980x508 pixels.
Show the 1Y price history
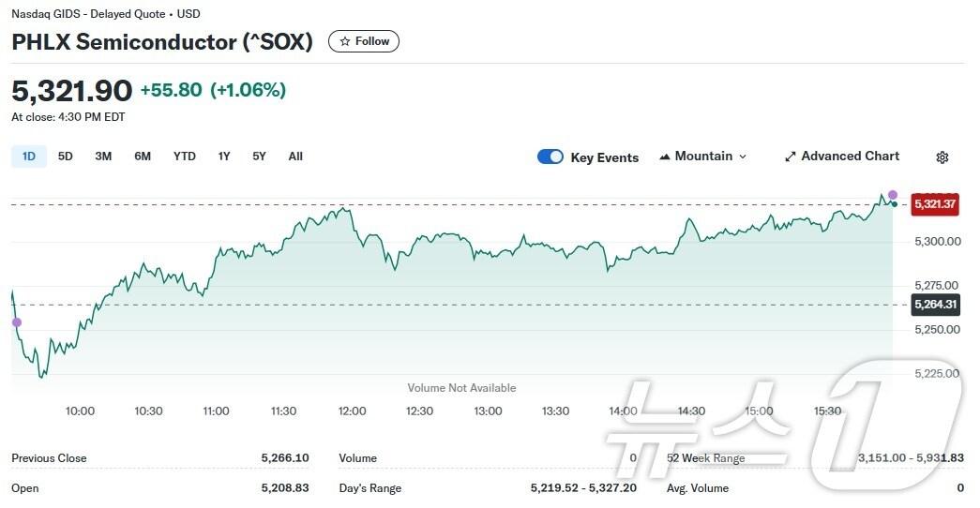coord(224,157)
